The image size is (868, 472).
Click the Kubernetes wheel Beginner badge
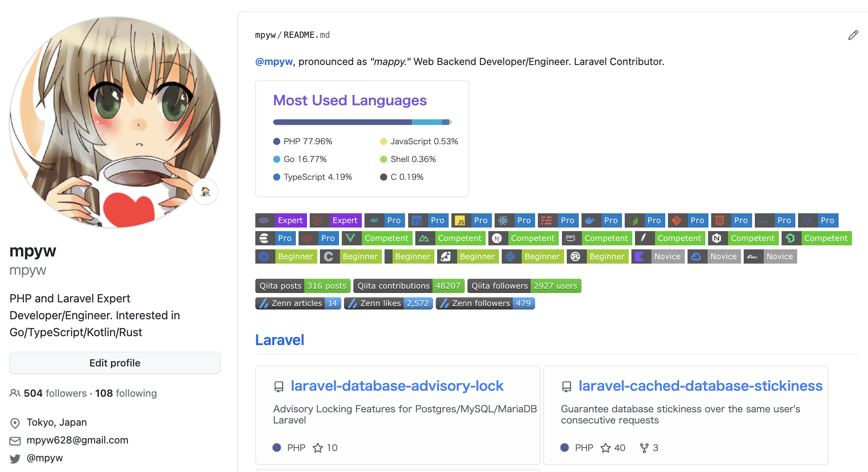click(x=286, y=256)
